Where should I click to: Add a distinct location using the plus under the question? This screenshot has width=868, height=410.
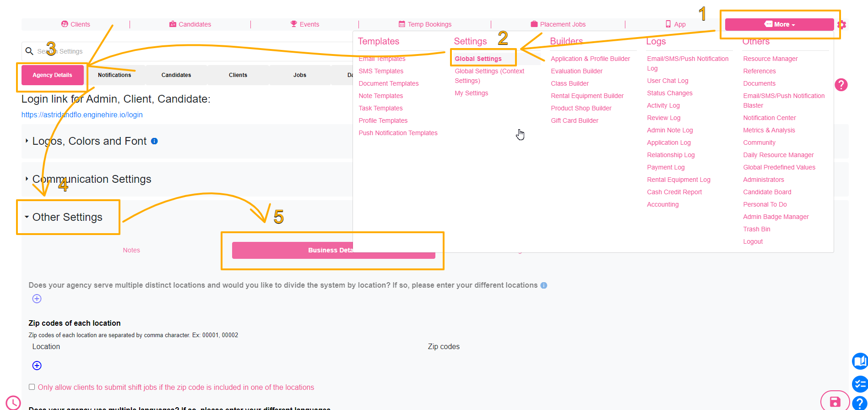point(37,299)
